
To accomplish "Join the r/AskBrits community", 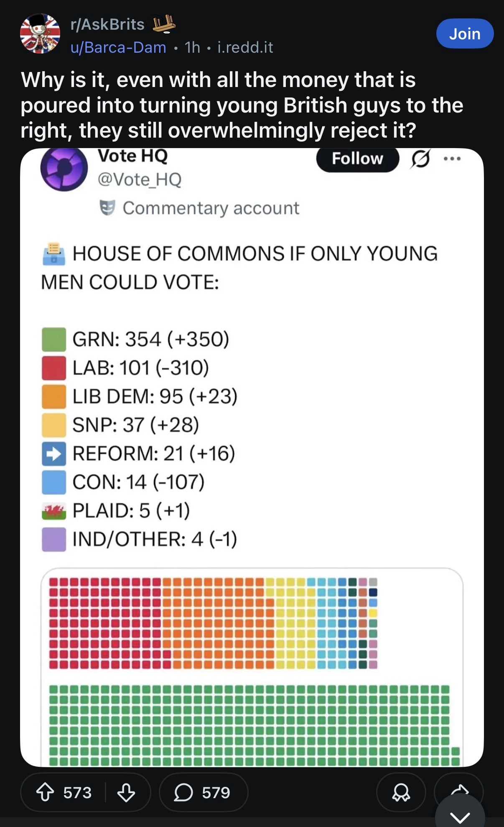I will tap(464, 34).
